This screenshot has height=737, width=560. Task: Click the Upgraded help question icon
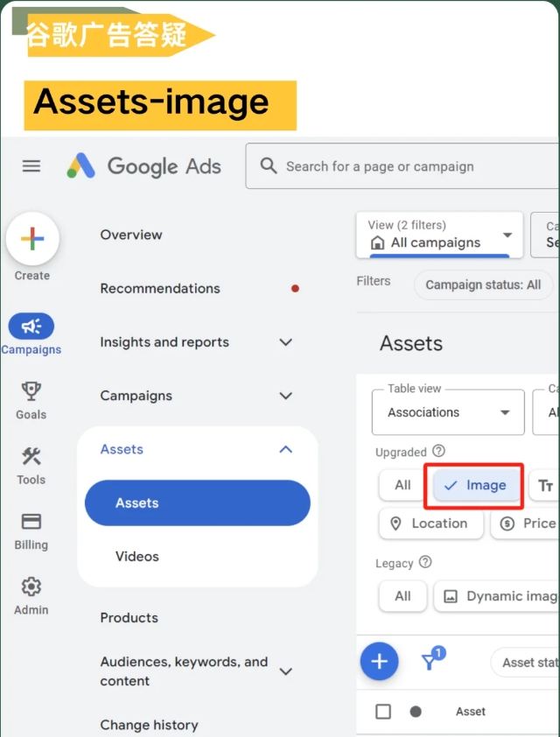coord(438,452)
